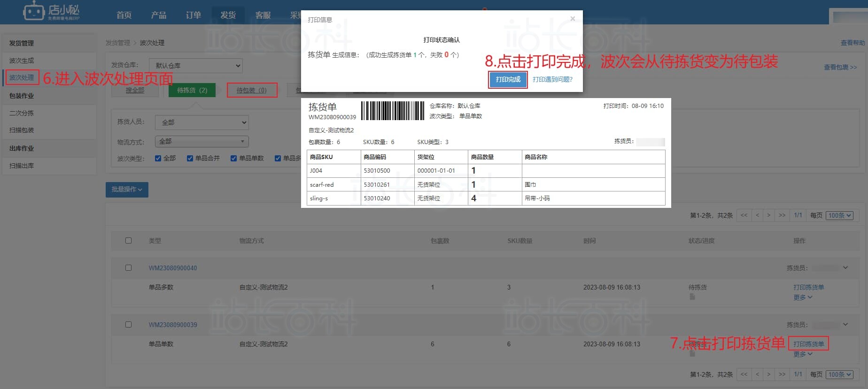Switch to the 待包装 (0) tab

coord(251,90)
